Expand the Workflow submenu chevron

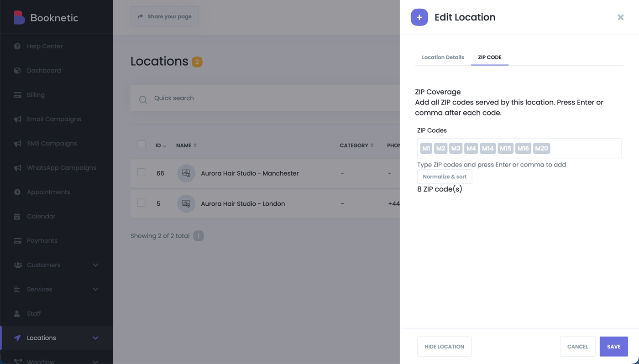tap(95, 361)
